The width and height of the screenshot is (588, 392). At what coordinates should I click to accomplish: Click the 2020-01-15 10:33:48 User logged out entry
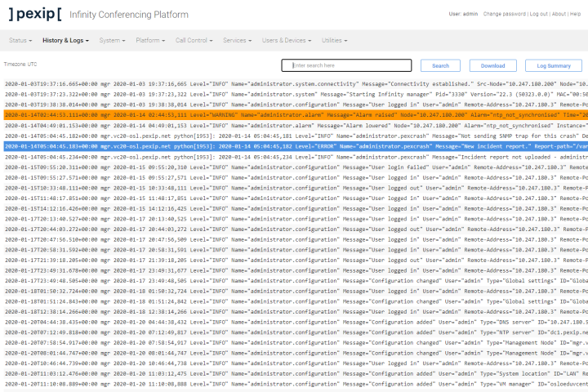point(296,188)
